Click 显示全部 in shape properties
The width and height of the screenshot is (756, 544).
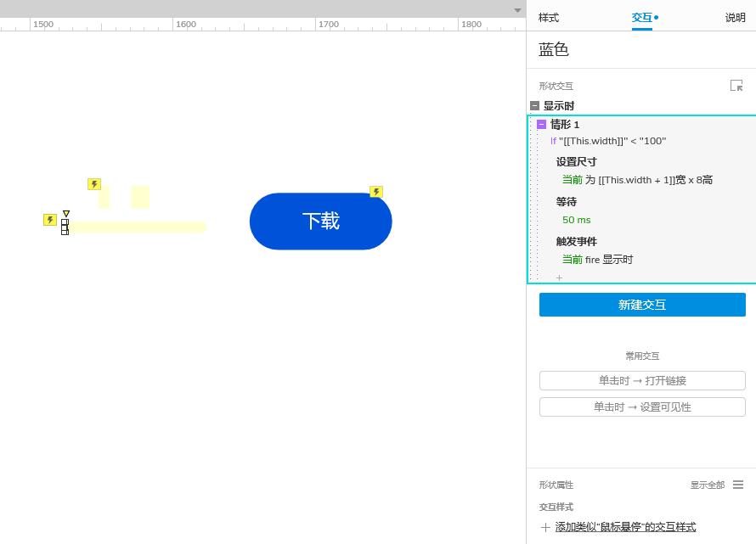[x=708, y=485]
